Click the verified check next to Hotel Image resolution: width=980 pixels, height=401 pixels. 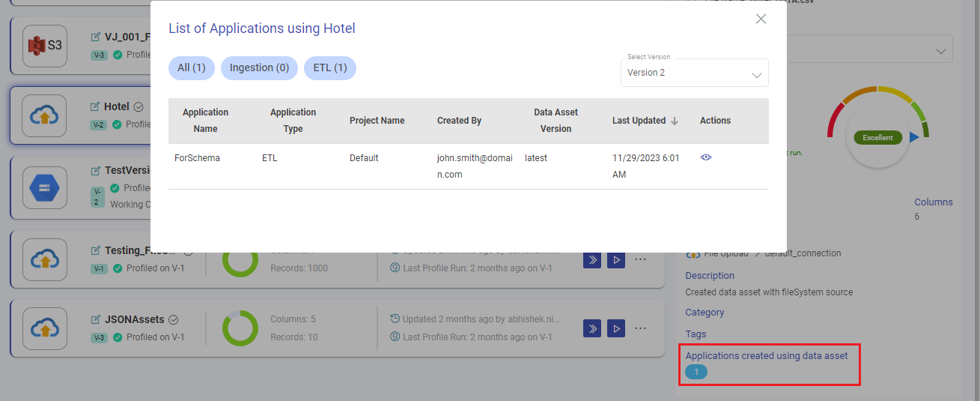coord(138,107)
